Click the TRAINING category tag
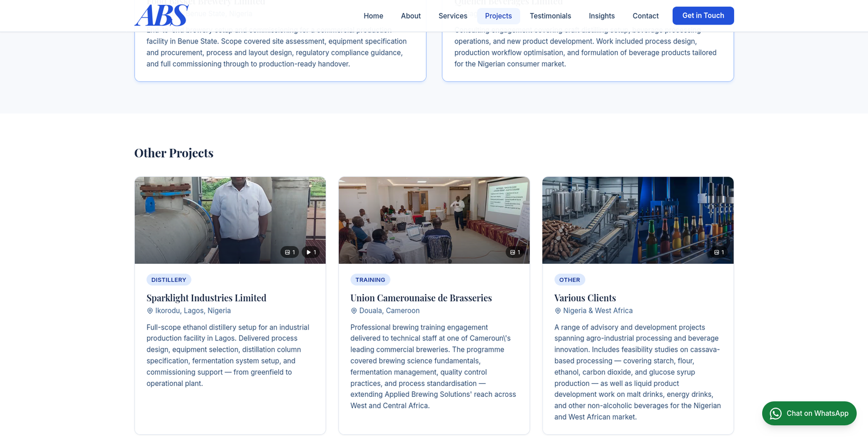 (370, 280)
